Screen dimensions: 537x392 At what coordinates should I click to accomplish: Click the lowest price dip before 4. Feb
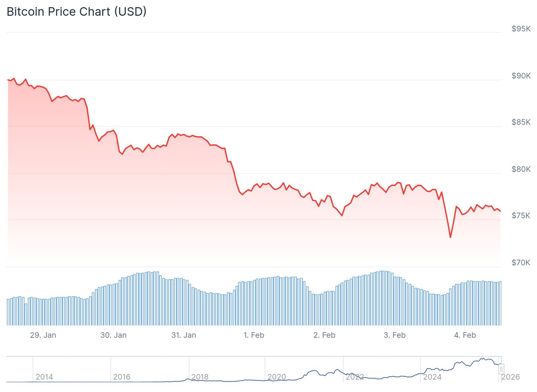tap(450, 237)
